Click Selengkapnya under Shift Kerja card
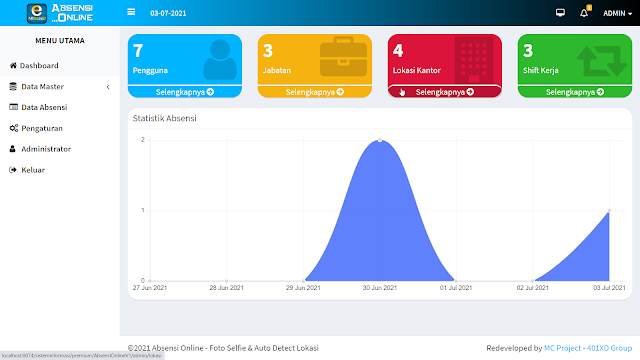Image resolution: width=640 pixels, height=360 pixels. pos(575,92)
